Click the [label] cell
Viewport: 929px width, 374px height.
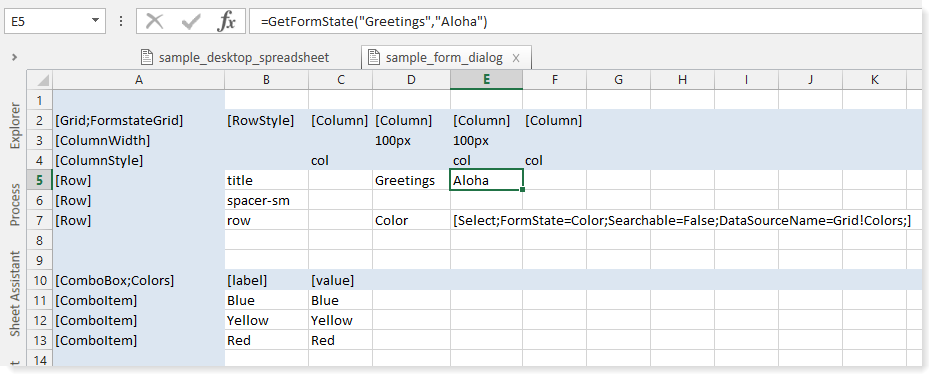(x=267, y=280)
